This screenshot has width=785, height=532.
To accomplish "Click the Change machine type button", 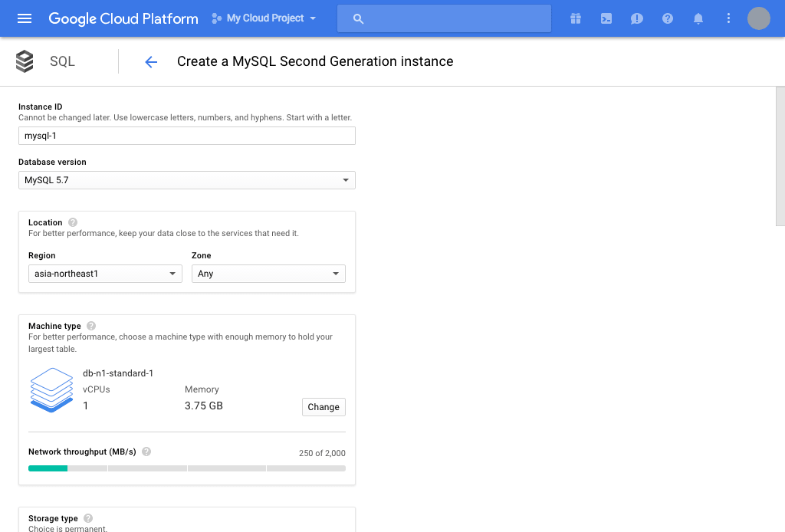I will tap(324, 407).
